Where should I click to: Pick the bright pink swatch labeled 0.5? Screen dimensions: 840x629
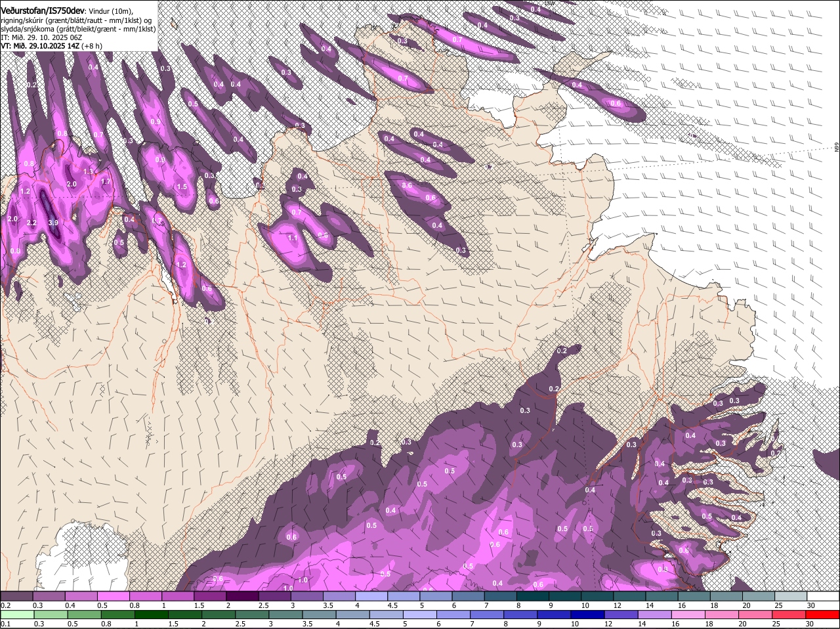coord(114,596)
